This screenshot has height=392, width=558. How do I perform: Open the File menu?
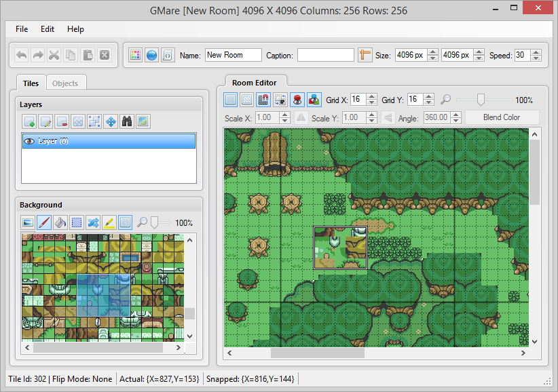point(22,29)
